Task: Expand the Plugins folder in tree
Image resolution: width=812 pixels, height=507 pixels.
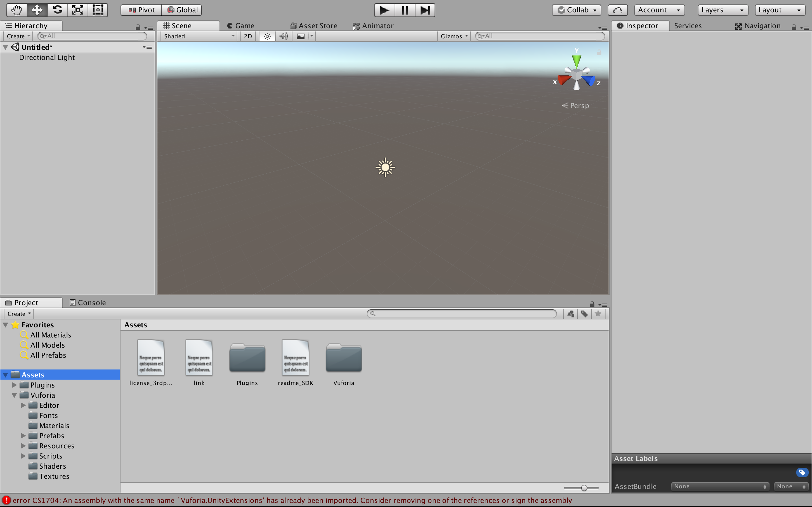Action: [14, 385]
